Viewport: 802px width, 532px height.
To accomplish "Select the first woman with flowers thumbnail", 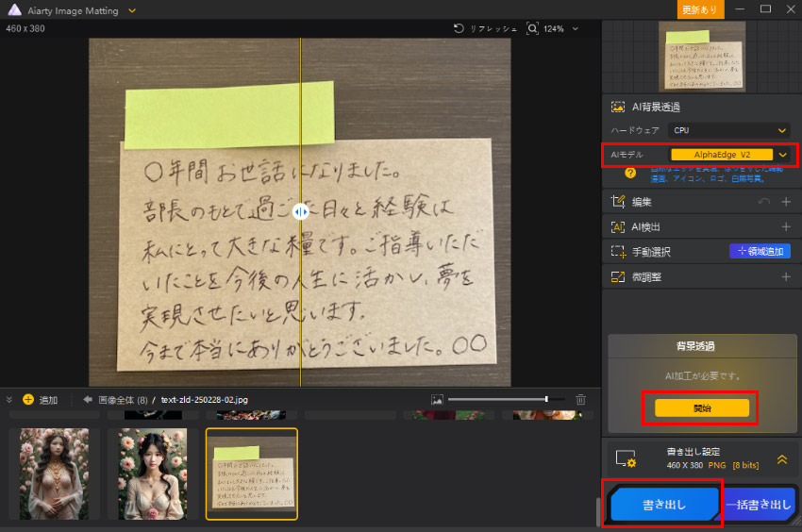I will (54, 474).
